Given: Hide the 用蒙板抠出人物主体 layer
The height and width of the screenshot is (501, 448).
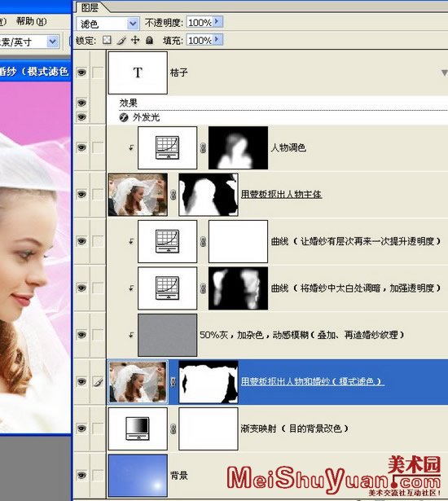Looking at the screenshot, I should point(81,194).
